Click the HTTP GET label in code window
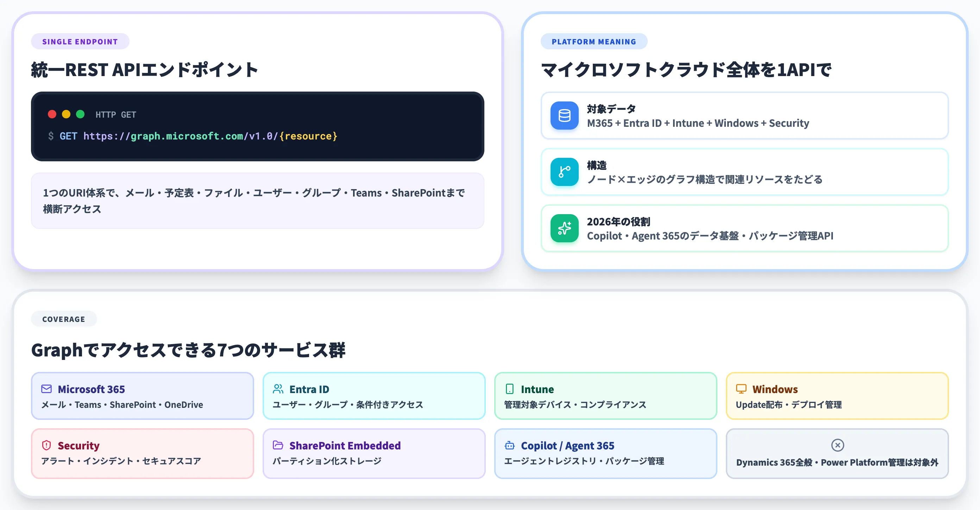980x510 pixels. point(116,114)
